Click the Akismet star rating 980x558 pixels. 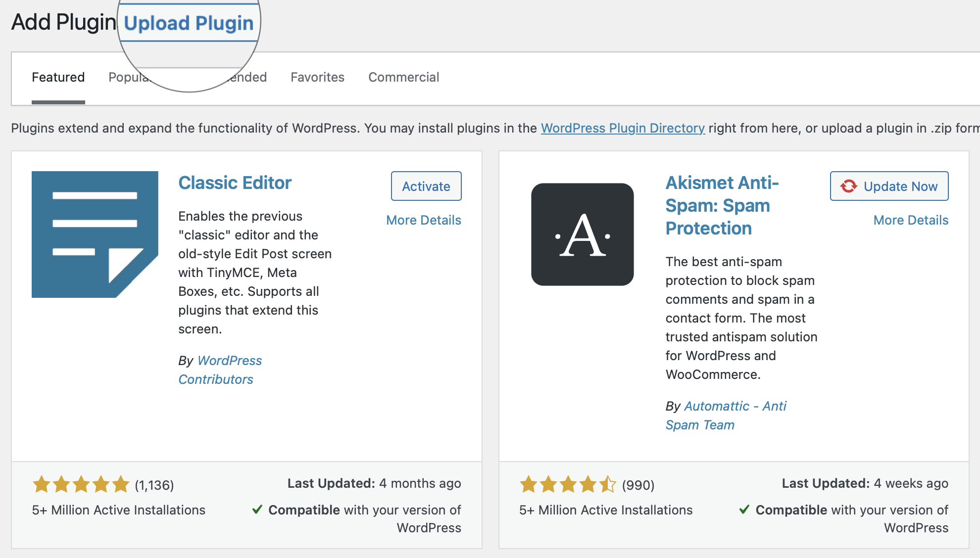(568, 484)
